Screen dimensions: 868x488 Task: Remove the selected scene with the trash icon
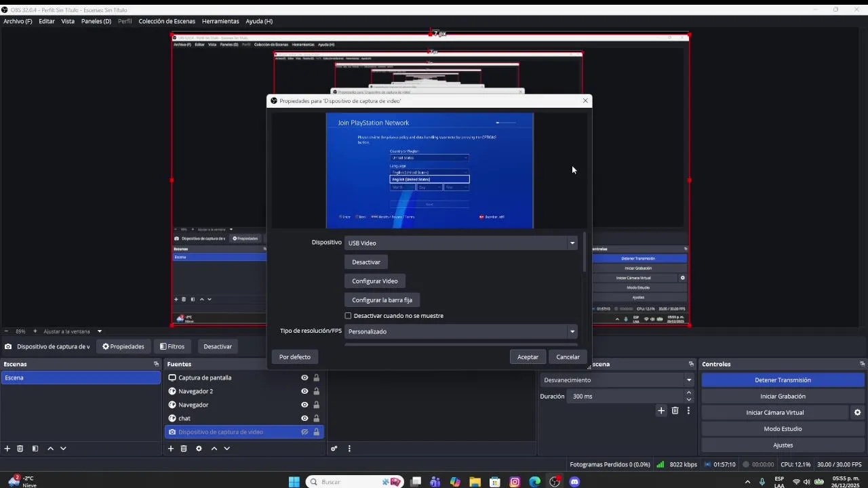tap(20, 449)
